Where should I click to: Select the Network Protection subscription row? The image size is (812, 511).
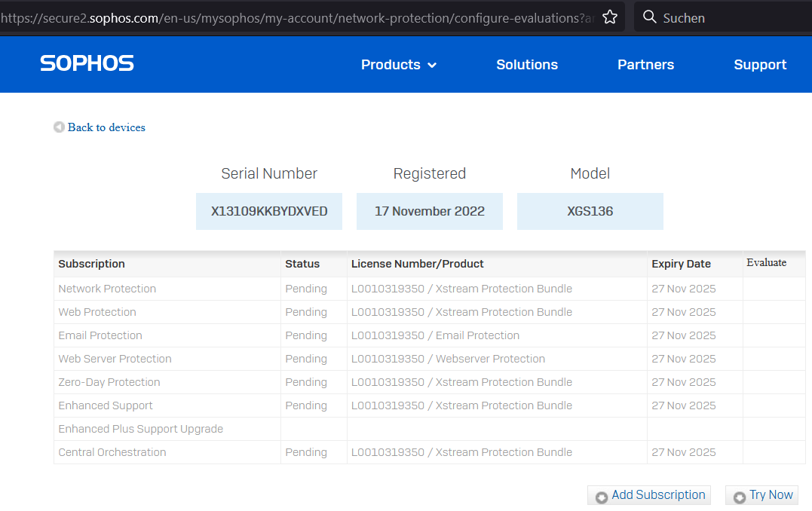click(429, 289)
